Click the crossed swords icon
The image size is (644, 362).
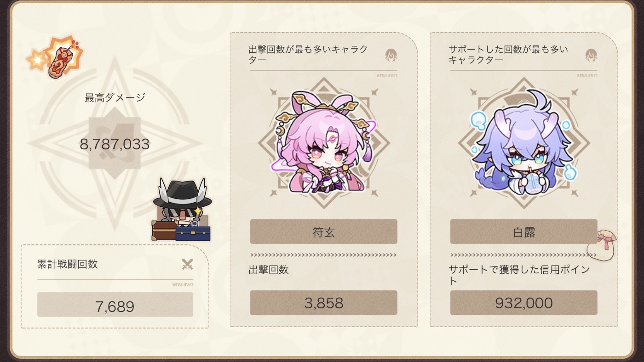(187, 264)
